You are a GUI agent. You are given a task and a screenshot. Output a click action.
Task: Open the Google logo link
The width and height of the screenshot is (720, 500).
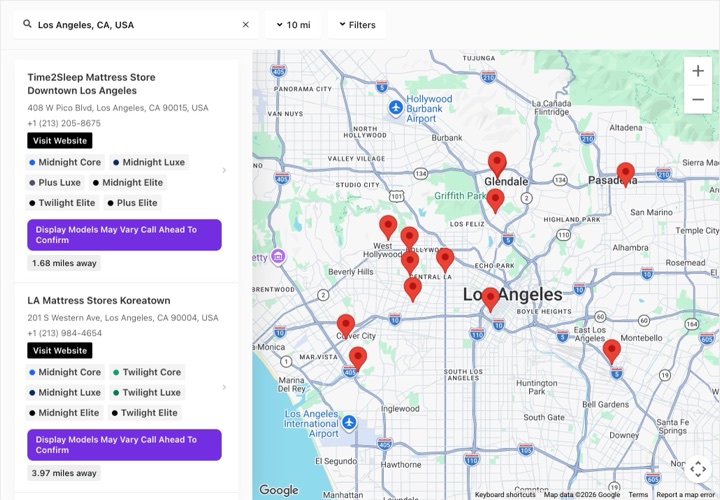(x=279, y=490)
